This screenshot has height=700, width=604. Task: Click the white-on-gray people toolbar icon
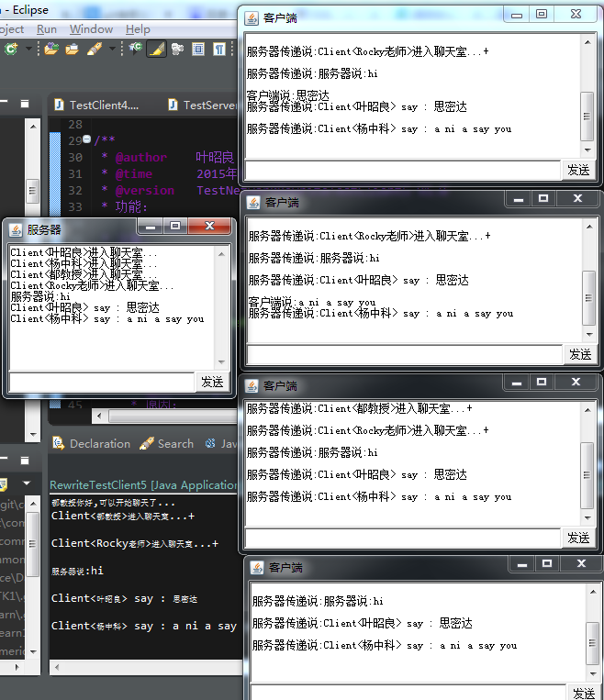tap(177, 50)
